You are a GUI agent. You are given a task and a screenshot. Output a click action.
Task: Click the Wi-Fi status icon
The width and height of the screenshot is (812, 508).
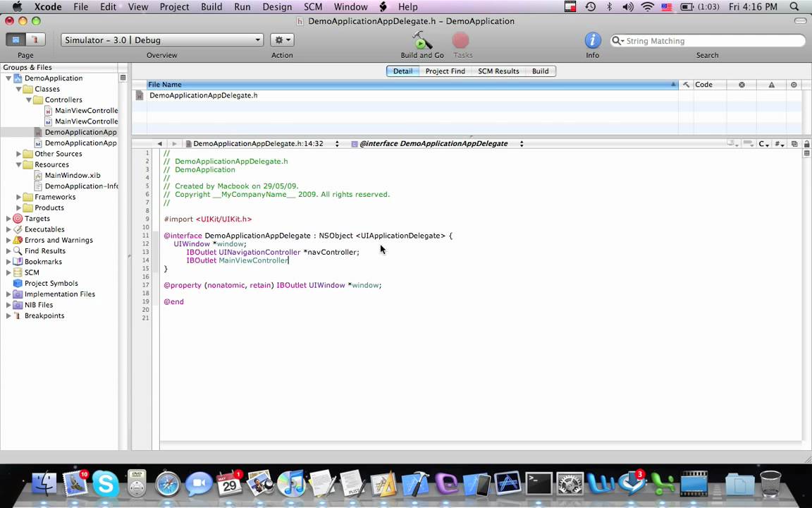pos(647,7)
